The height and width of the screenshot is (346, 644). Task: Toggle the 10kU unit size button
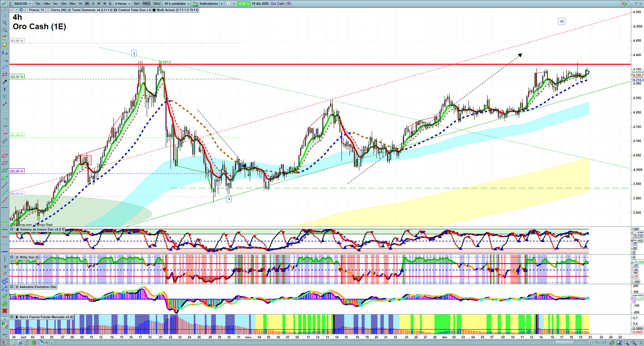pyautogui.click(x=146, y=4)
